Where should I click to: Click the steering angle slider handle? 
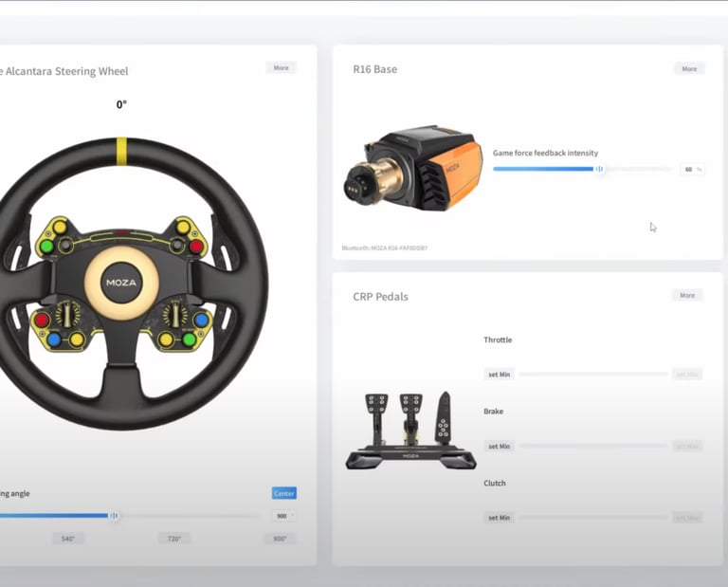click(x=114, y=516)
